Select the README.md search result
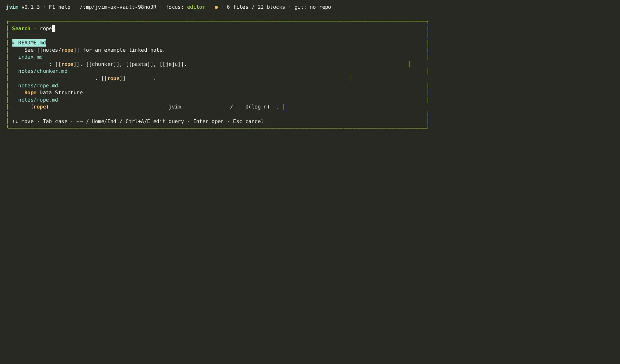The height and width of the screenshot is (364, 620). coord(29,43)
